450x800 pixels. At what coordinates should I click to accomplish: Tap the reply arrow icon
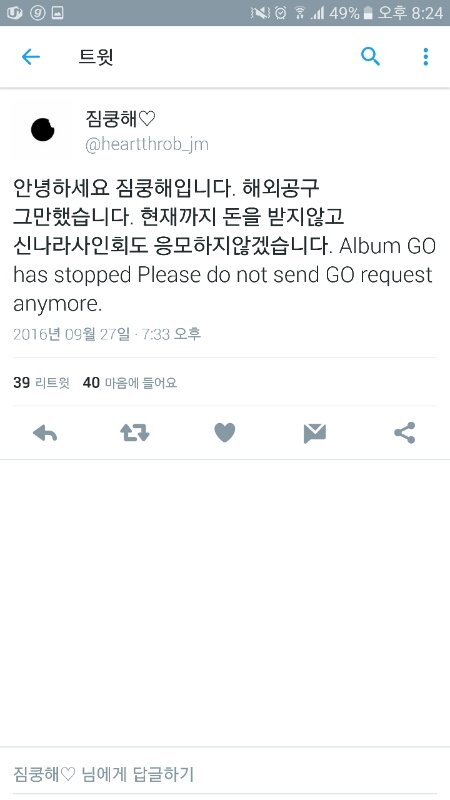coord(45,433)
